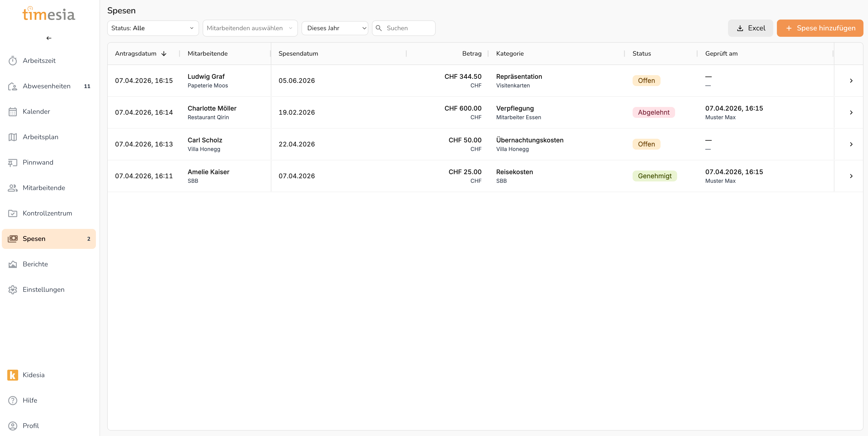Expand Amelie Kaiser expense details chevron

[851, 176]
